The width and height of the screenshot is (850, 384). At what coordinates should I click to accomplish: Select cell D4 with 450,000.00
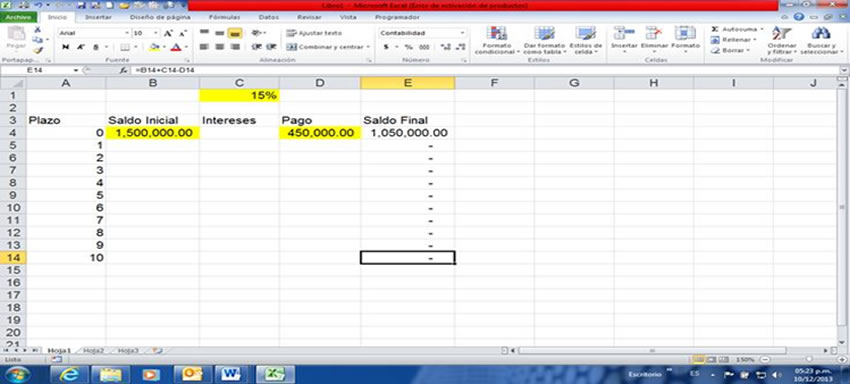[x=320, y=133]
